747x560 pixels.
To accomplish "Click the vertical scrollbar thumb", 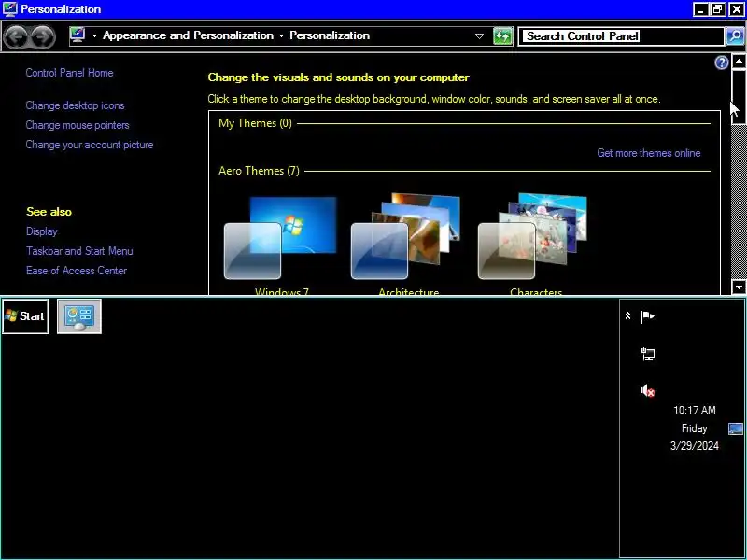I will pos(739,96).
